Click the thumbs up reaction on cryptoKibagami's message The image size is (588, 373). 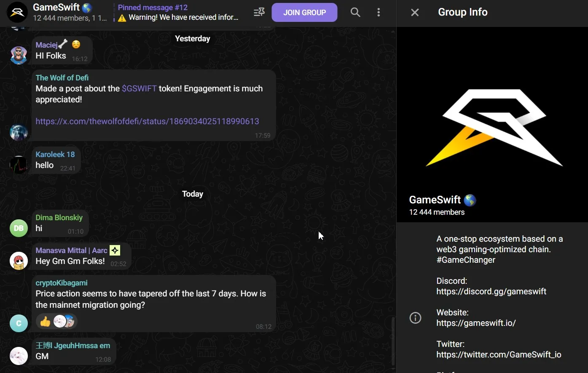pyautogui.click(x=45, y=322)
